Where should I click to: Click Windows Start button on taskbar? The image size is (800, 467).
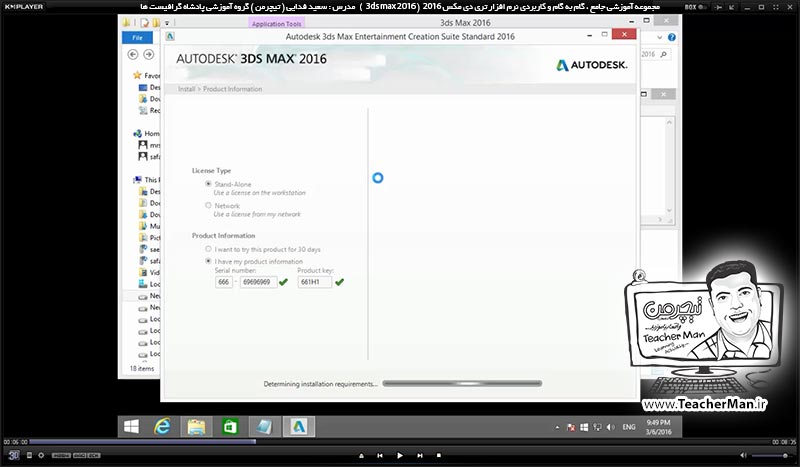click(x=131, y=427)
